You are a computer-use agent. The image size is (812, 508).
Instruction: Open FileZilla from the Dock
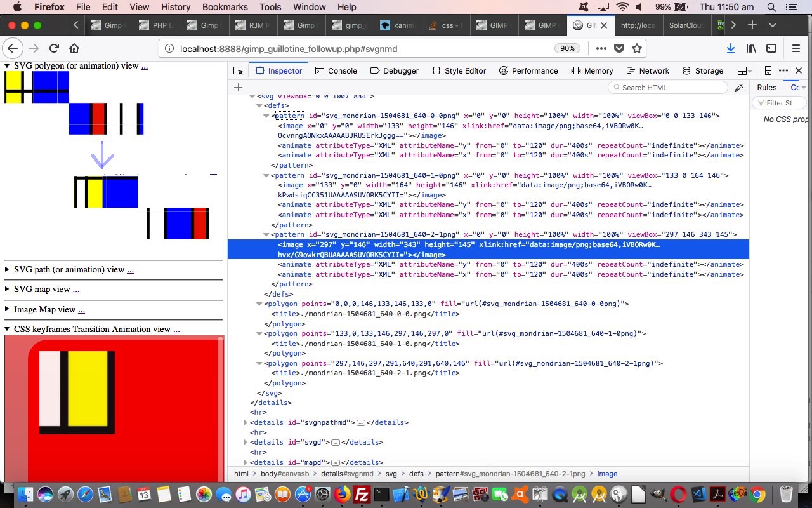pyautogui.click(x=362, y=494)
